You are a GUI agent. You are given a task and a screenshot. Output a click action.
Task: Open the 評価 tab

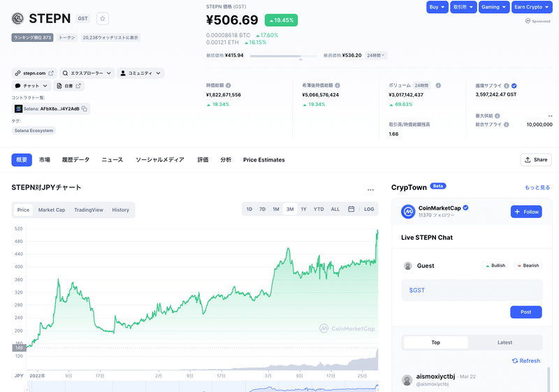pyautogui.click(x=203, y=160)
